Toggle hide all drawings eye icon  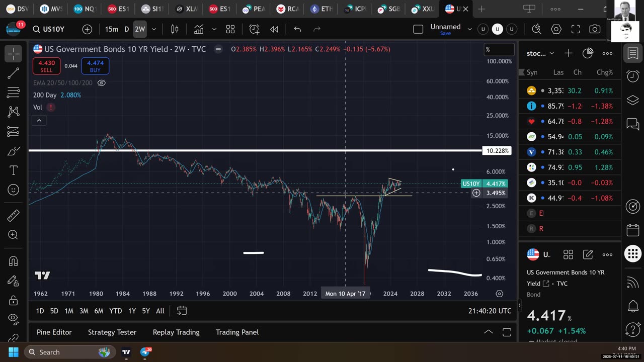point(14,319)
